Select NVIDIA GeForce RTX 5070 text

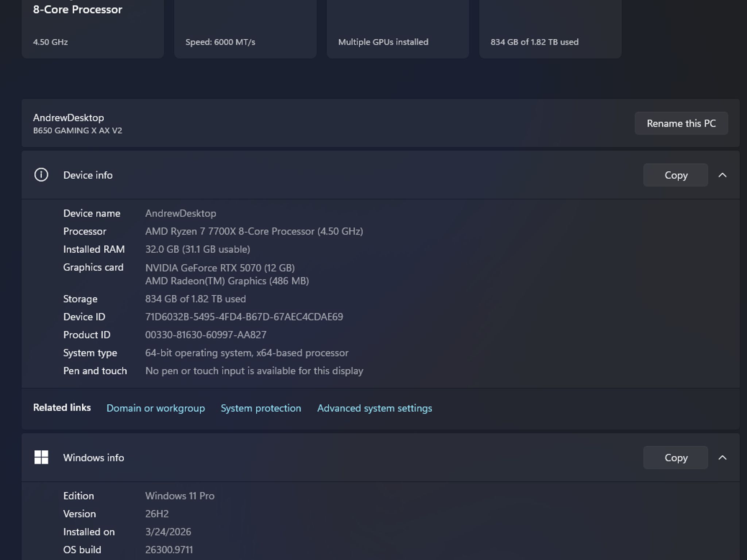[x=220, y=268]
